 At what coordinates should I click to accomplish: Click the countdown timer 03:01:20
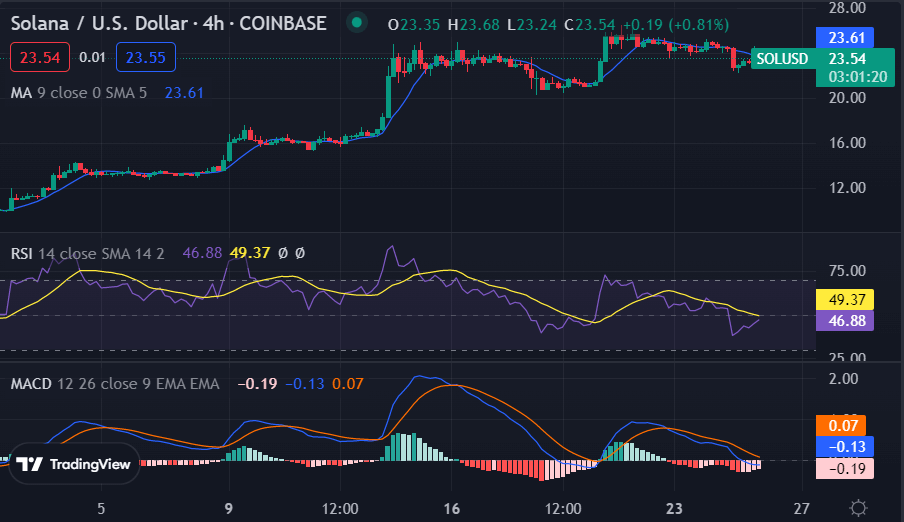tap(857, 77)
